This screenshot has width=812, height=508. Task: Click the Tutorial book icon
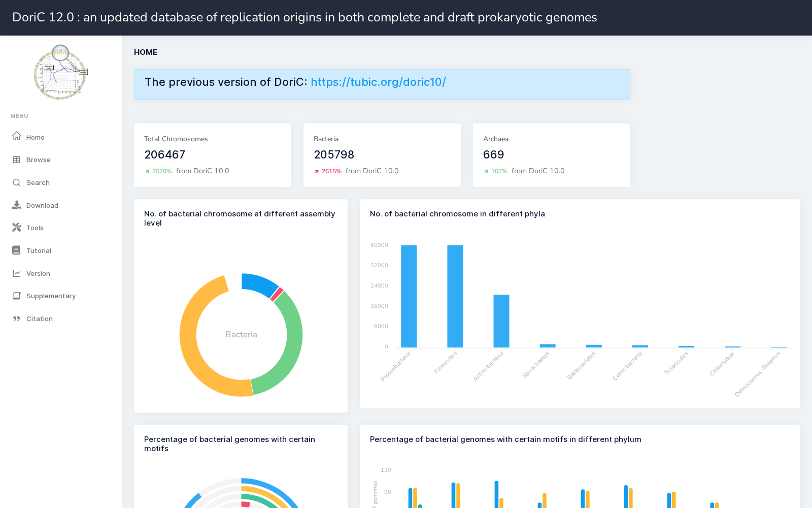[x=17, y=250]
